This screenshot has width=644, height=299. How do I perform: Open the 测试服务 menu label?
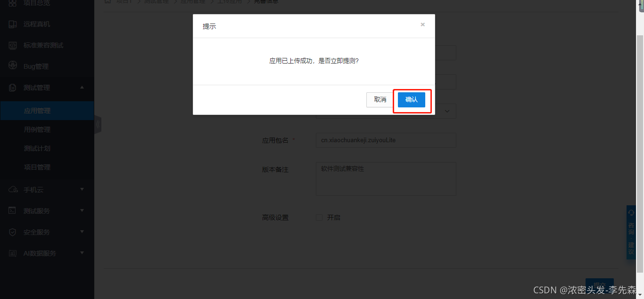37,211
